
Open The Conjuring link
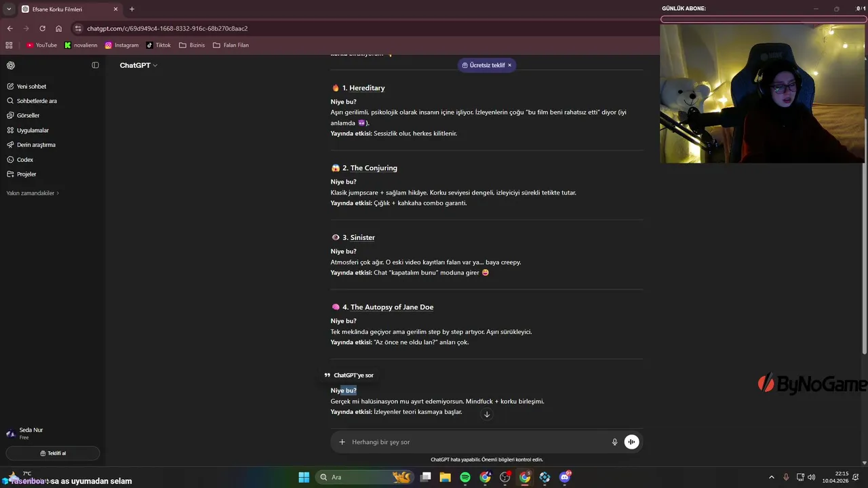374,168
